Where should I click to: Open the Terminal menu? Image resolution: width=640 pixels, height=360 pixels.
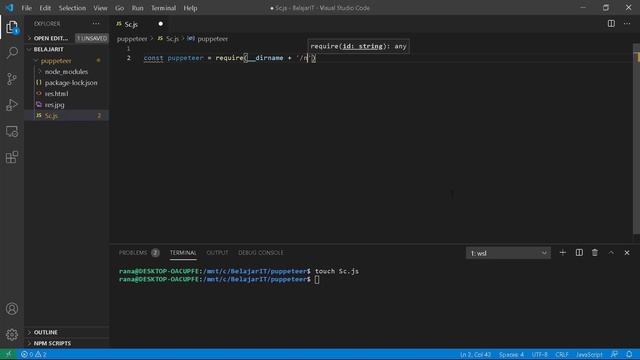pos(163,8)
